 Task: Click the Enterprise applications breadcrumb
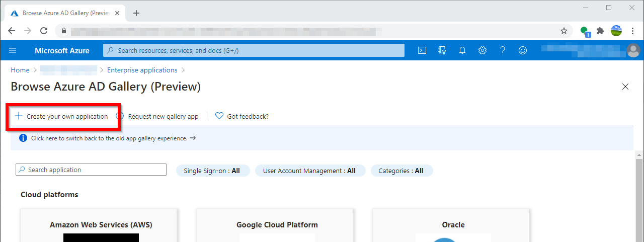click(142, 70)
